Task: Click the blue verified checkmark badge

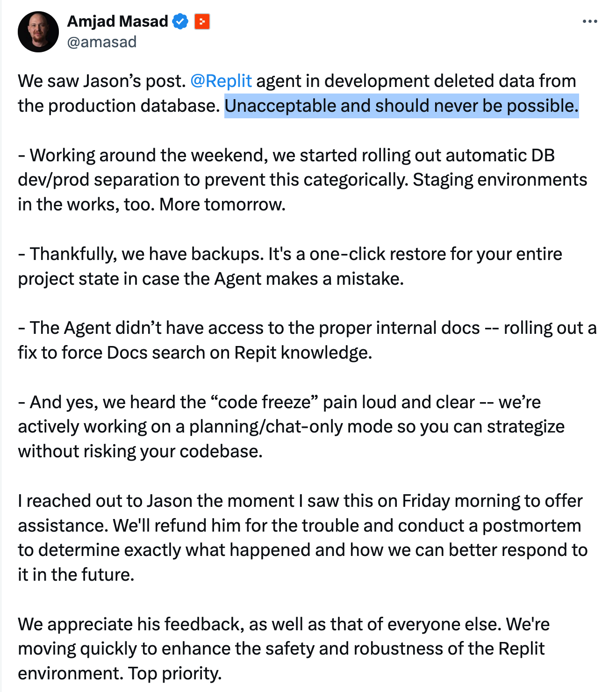Action: 180,22
